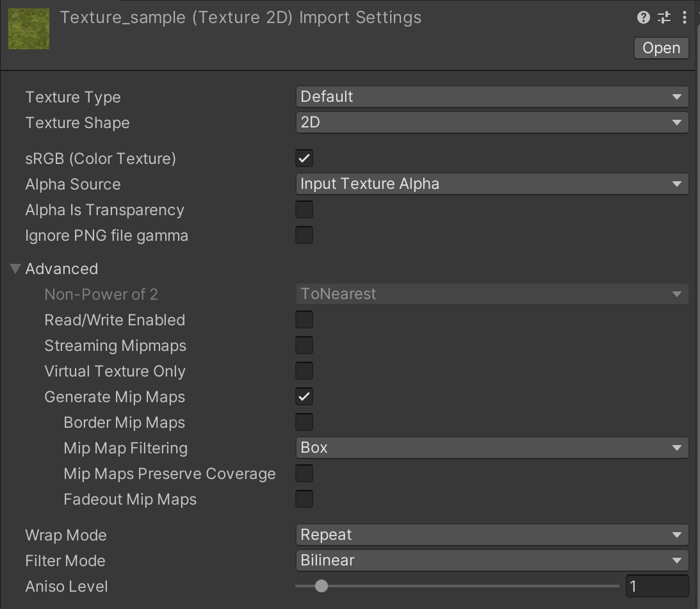
Task: Disable sRGB Color Texture
Action: point(304,158)
